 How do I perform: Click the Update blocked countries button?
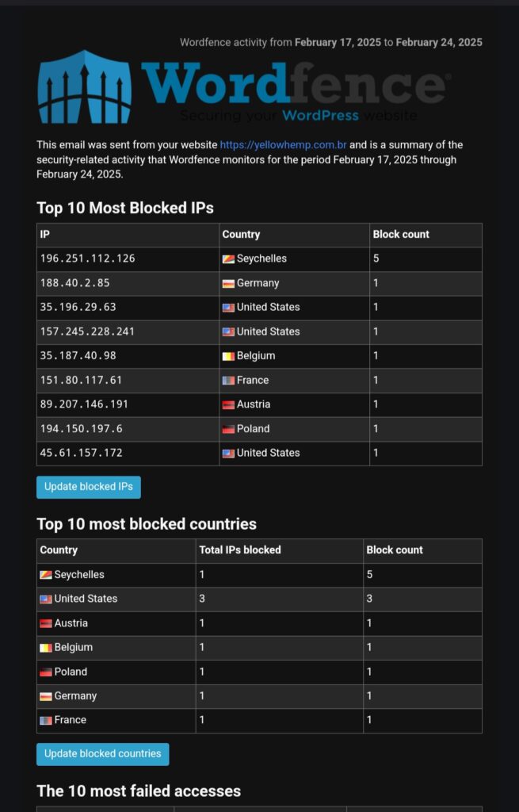tap(102, 754)
